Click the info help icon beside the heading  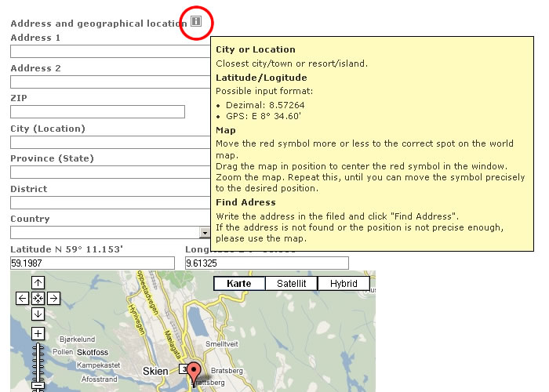(x=196, y=22)
